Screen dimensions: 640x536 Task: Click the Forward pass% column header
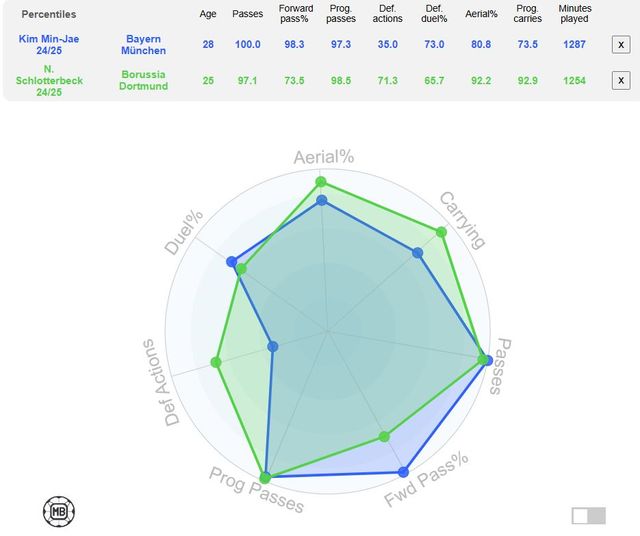295,14
